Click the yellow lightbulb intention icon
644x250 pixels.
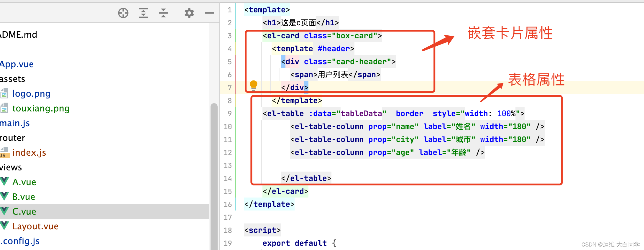coord(254,85)
